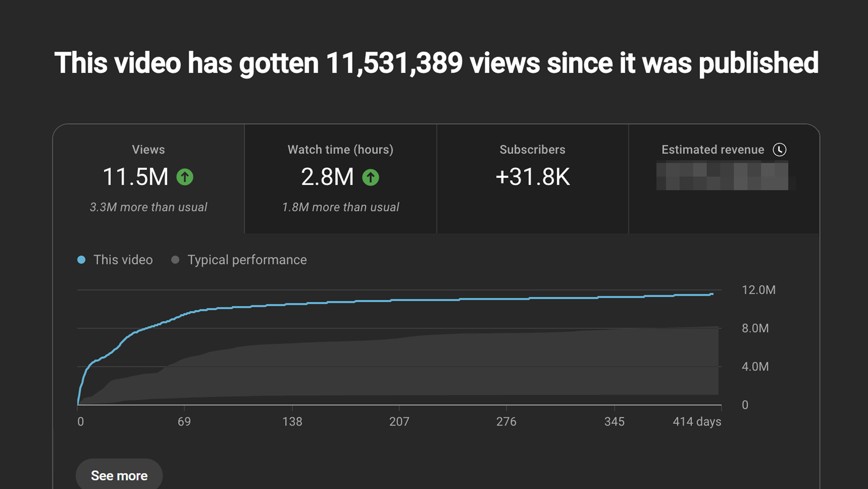Click the Typical performance legend label
The width and height of the screenshot is (868, 489).
click(247, 260)
